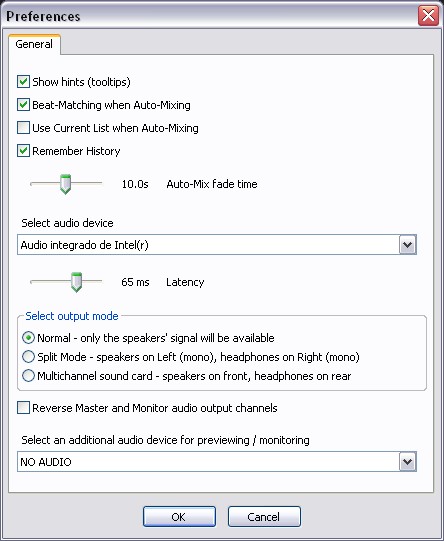
Task: Toggle the Remember History checkbox
Action: tap(23, 151)
